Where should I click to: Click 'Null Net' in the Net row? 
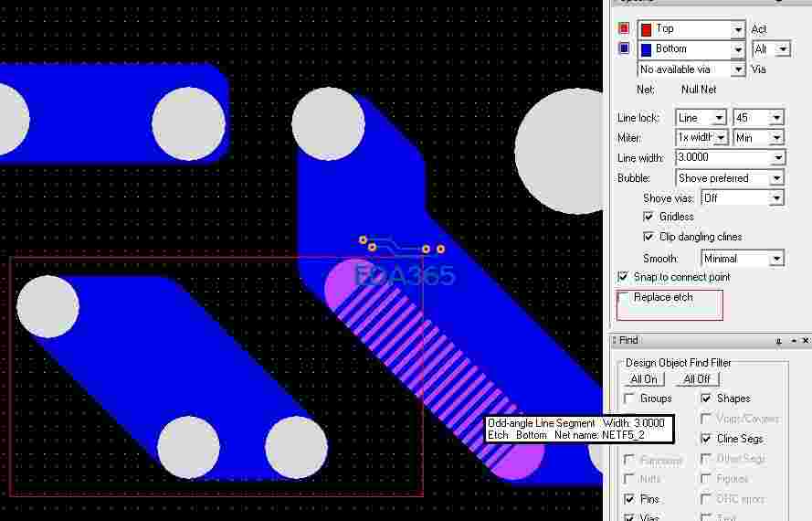pos(699,90)
